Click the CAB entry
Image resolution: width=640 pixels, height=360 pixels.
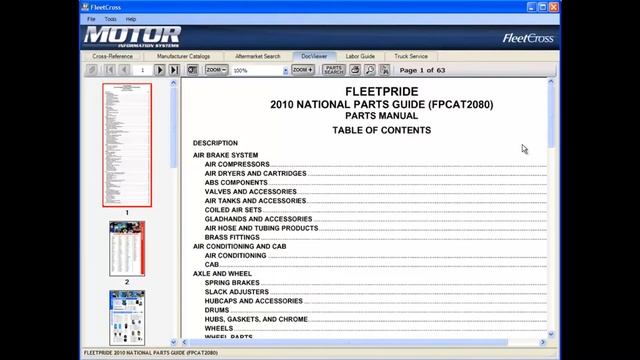coord(212,264)
